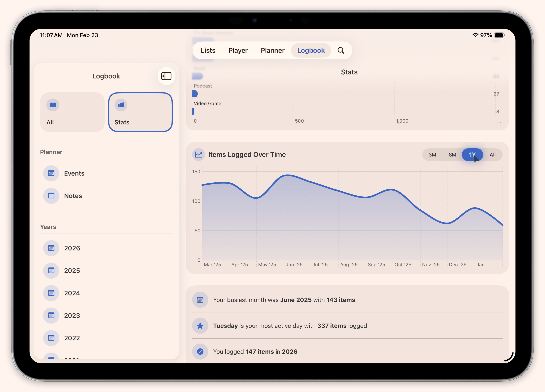Click the Lists navigation item
Screen dimensions: 545x392
point(208,50)
